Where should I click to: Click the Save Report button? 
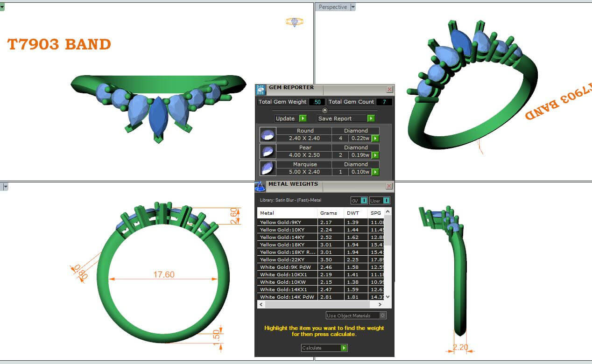(x=345, y=119)
